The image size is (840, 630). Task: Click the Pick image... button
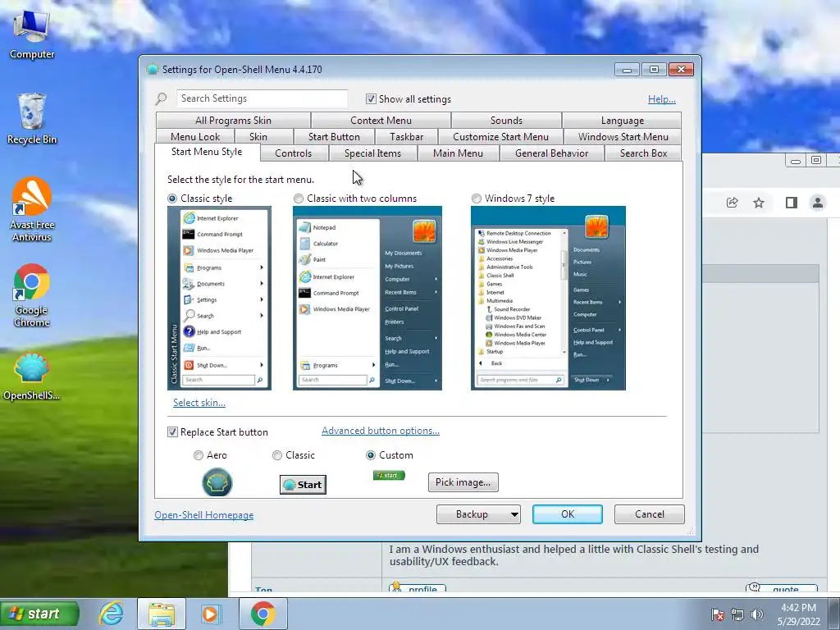click(x=463, y=482)
